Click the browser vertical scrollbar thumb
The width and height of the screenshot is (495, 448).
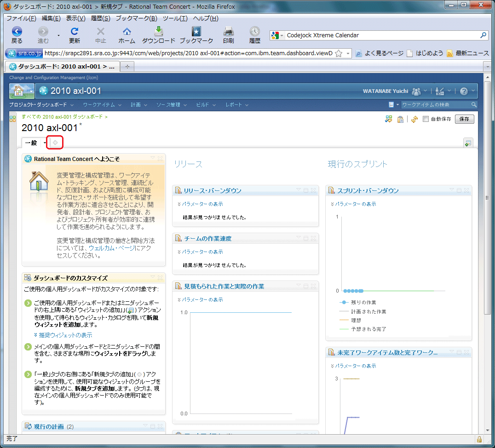(x=488, y=197)
